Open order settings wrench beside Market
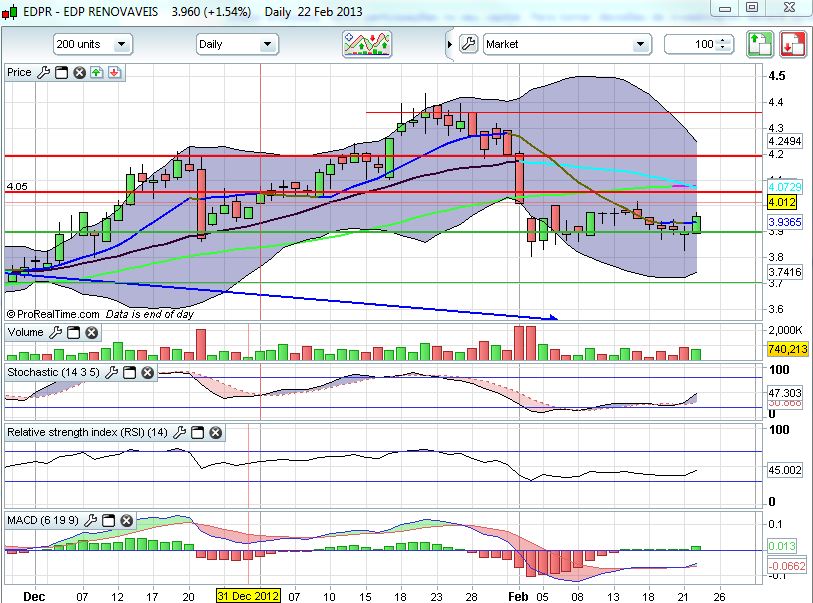The width and height of the screenshot is (813, 603). click(x=468, y=44)
